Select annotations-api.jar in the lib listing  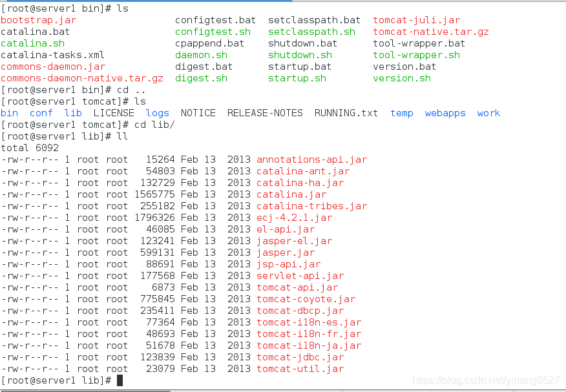coord(312,160)
